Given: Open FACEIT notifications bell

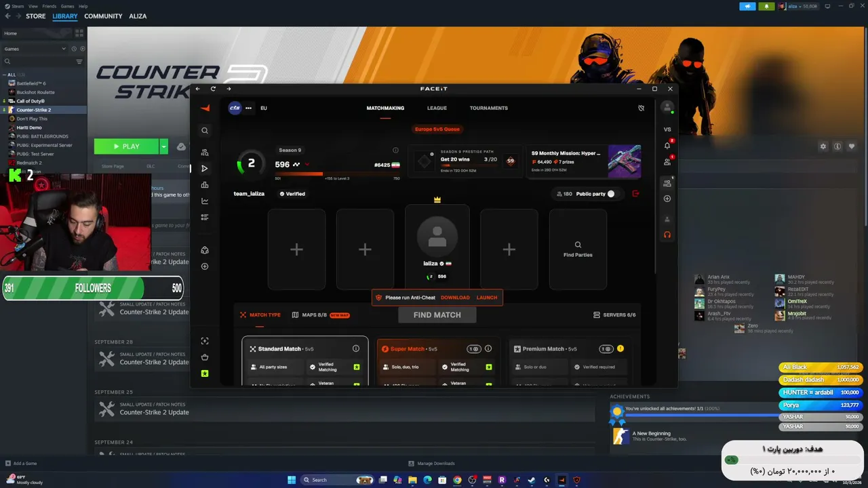Looking at the screenshot, I should pos(667,145).
